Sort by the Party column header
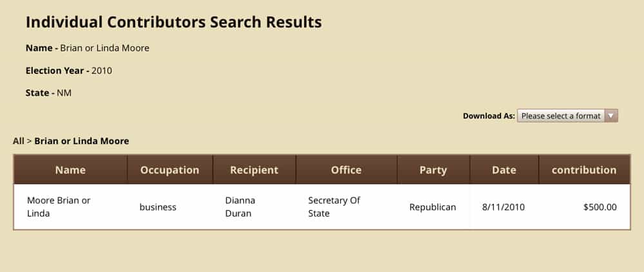This screenshot has width=644, height=272. click(x=433, y=170)
